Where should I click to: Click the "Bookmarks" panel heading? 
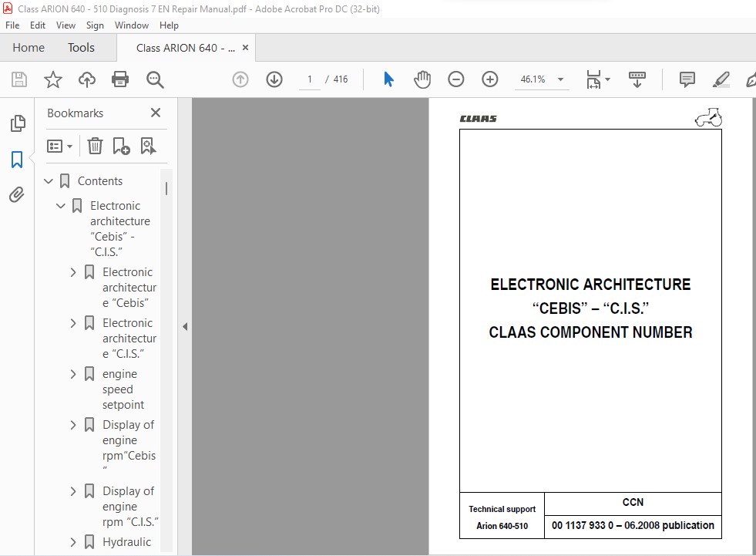click(x=76, y=113)
